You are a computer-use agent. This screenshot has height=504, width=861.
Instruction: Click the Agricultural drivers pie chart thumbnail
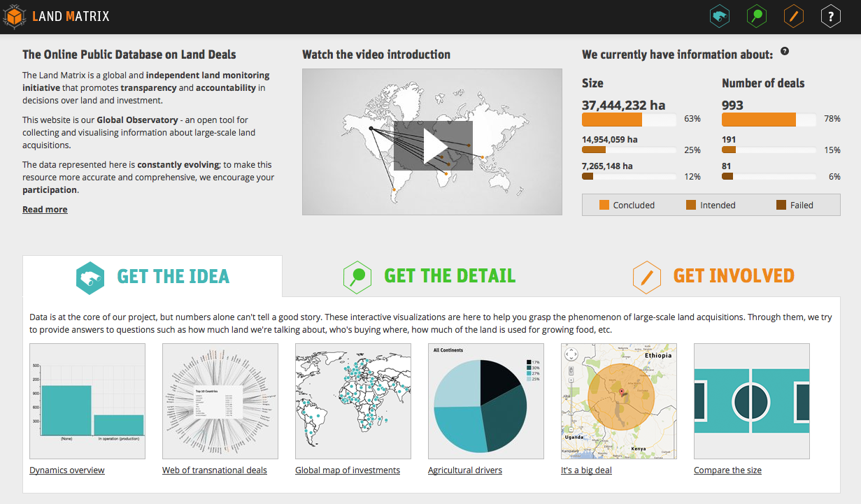[x=486, y=401]
